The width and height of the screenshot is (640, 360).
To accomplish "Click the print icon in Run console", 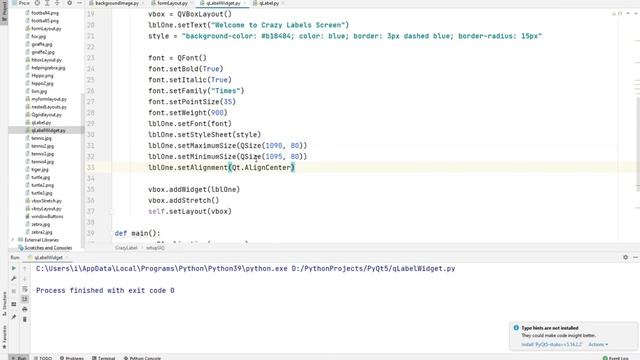I will (24, 309).
